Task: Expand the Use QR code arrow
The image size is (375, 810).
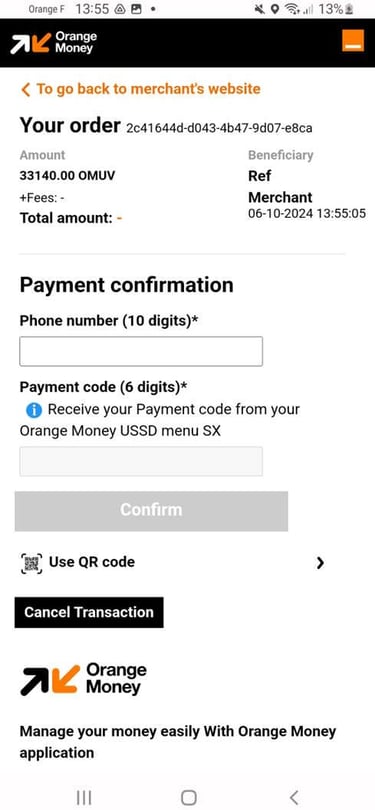Action: tap(320, 563)
